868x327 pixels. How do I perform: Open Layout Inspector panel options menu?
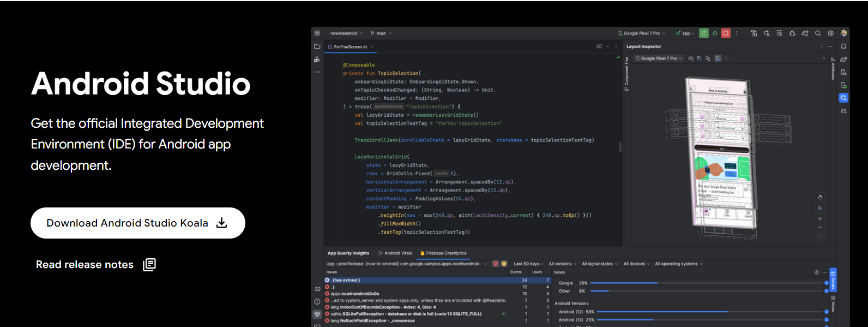822,46
